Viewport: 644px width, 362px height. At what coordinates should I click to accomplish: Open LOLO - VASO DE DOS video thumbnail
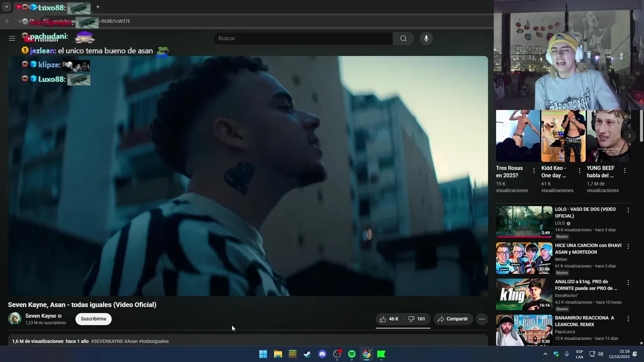click(x=524, y=222)
